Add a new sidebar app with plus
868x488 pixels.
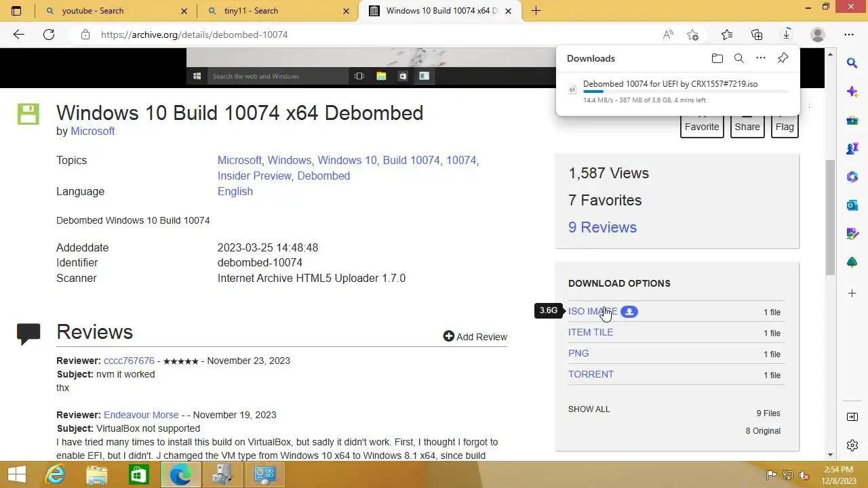852,293
